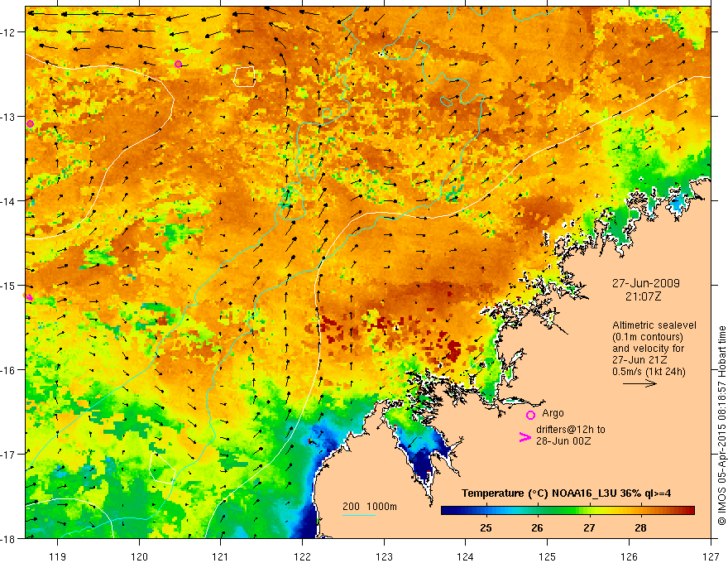Click the small white closed contour near 121.3, -12.5
The image size is (728, 563).
(x=244, y=77)
